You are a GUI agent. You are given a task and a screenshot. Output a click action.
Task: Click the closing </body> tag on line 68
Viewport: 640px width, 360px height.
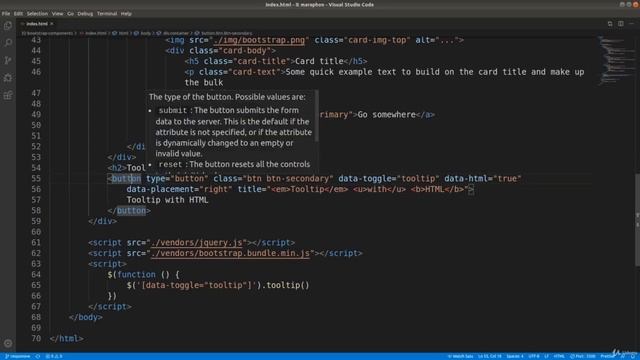[86, 317]
